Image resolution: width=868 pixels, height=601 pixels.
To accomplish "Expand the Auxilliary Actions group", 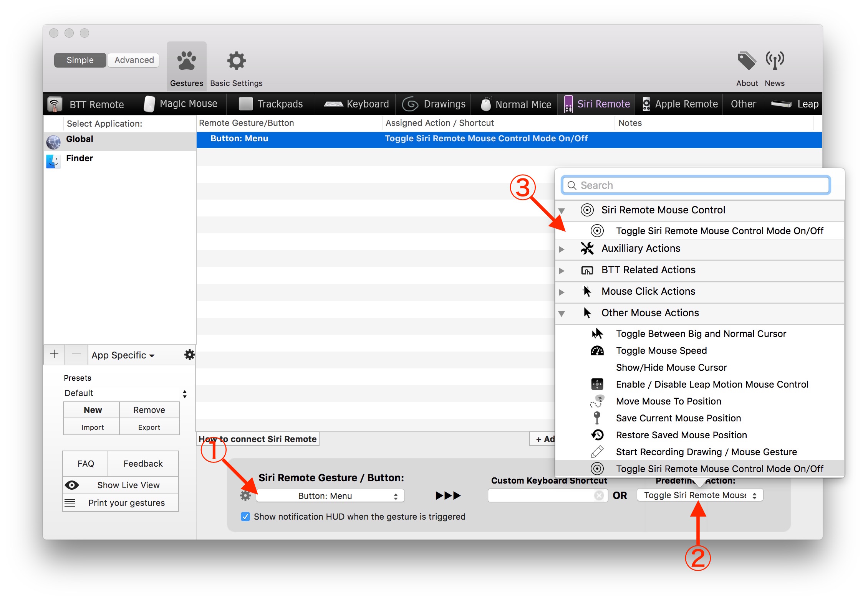I will [562, 249].
